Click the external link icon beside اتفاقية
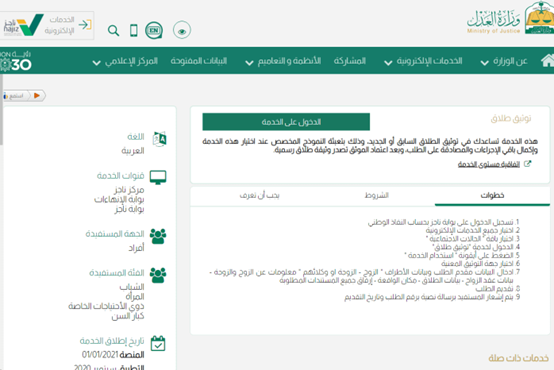The image size is (554, 370). point(527,164)
